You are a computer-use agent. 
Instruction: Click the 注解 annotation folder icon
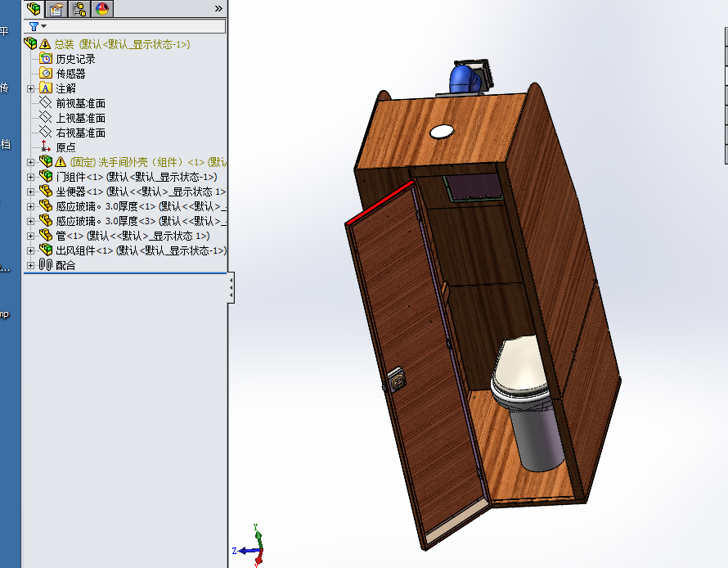[x=46, y=88]
